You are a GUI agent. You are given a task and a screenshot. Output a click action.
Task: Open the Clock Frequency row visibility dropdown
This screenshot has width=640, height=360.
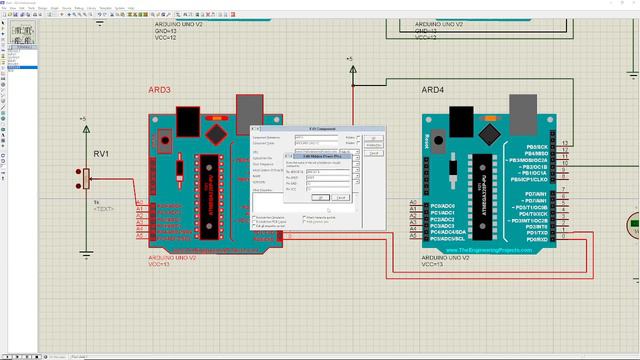point(357,164)
